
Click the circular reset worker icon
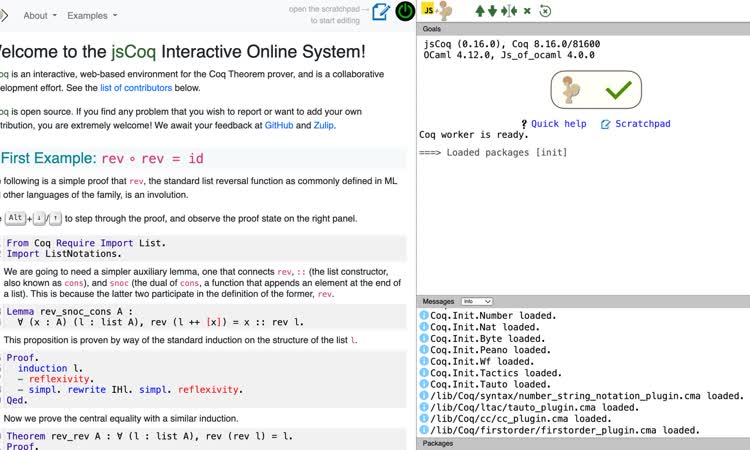pos(545,11)
